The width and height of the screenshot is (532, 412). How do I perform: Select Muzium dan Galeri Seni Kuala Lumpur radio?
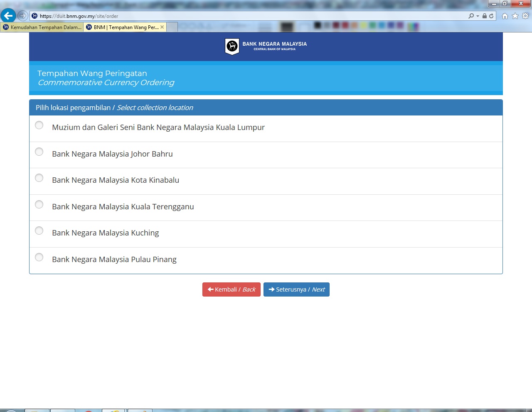pos(39,125)
